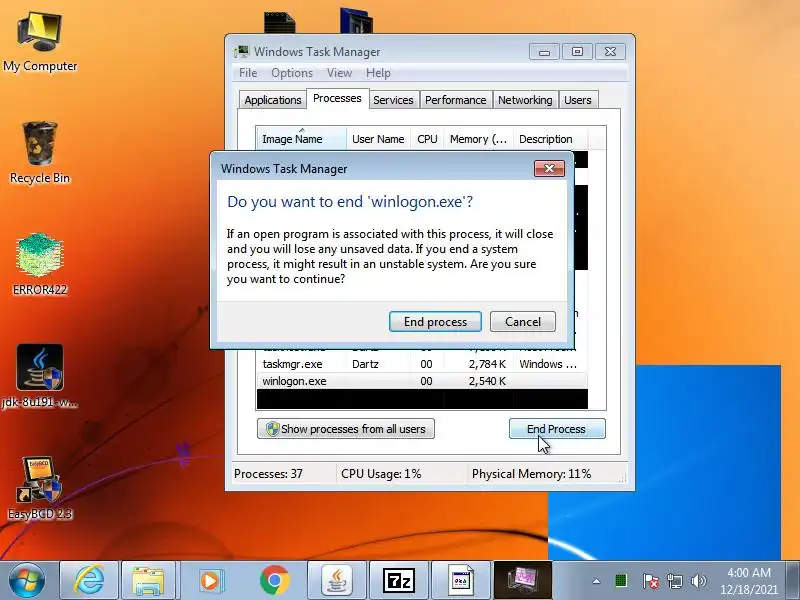Click Show processes from all users
The width and height of the screenshot is (800, 600).
(x=346, y=429)
